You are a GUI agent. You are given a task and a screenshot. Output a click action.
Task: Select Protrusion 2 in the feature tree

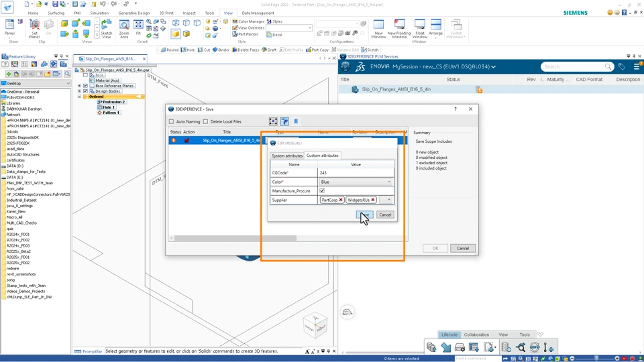tap(113, 102)
